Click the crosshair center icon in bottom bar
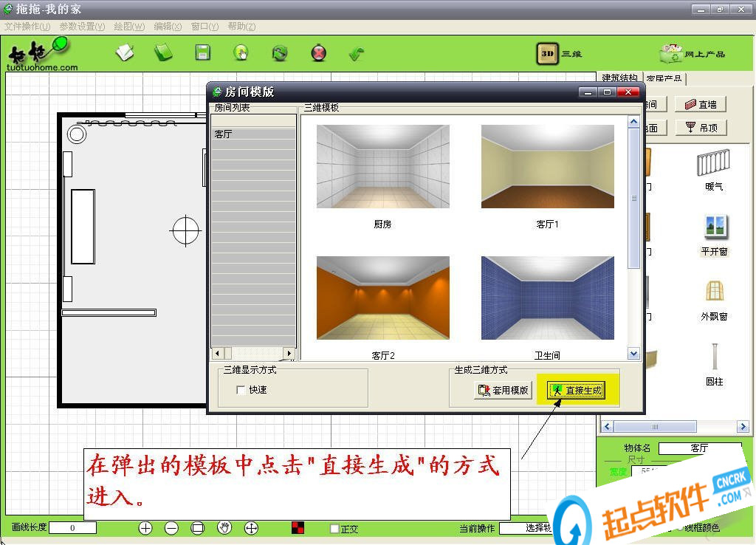 click(251, 528)
